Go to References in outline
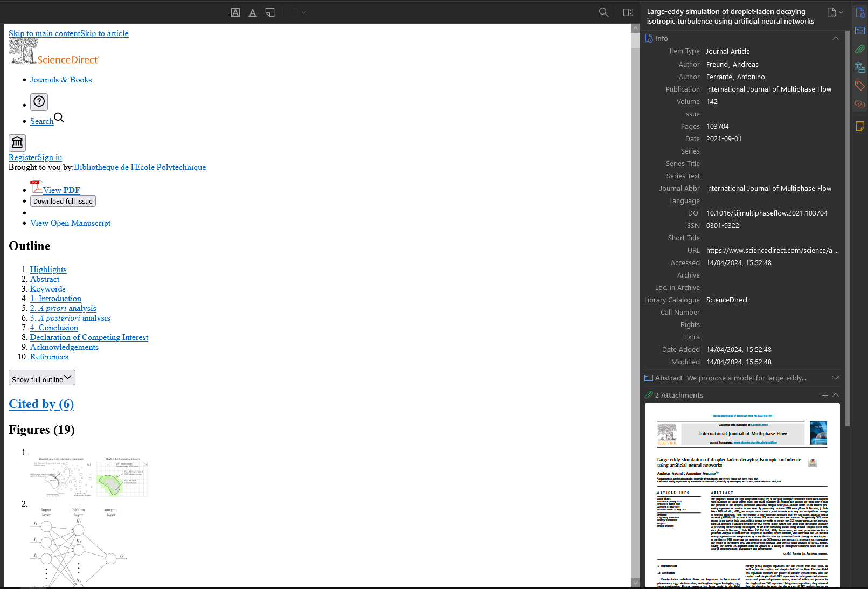This screenshot has height=589, width=868. (49, 357)
